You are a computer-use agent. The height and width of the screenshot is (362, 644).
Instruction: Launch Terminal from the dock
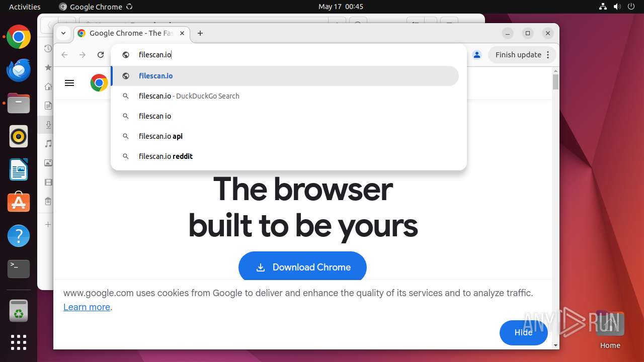(x=19, y=269)
